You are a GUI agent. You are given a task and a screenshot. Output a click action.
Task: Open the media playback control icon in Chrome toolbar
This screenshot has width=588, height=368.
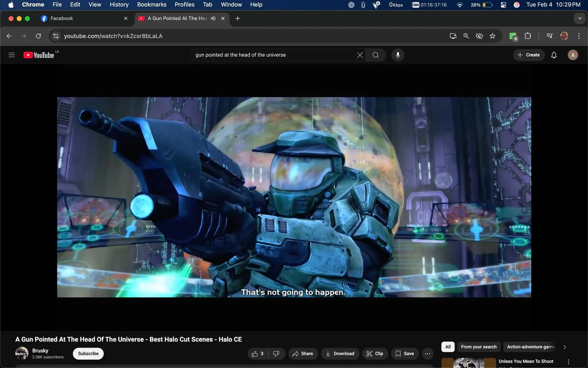point(549,36)
